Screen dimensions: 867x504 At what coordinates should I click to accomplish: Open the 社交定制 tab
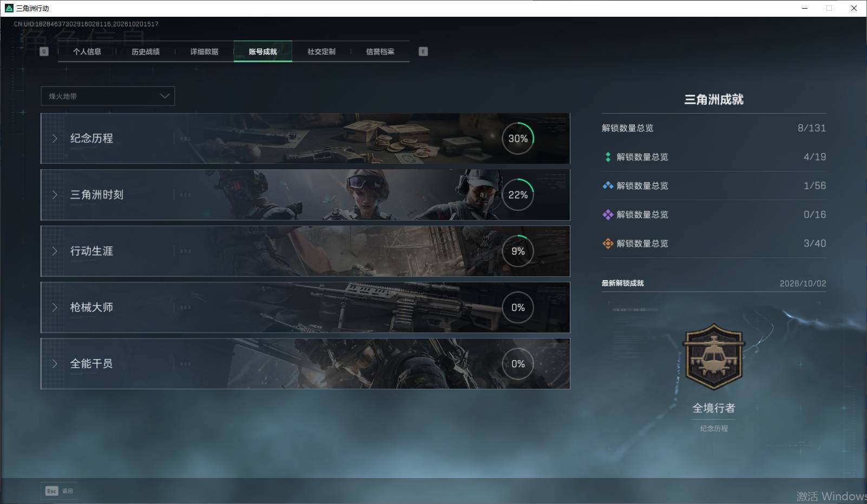[x=321, y=51]
